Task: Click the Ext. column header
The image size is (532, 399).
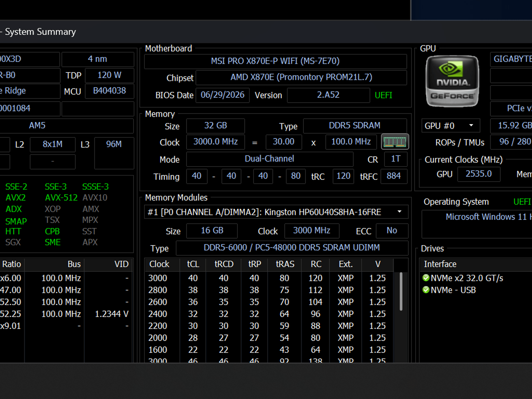Action: [346, 264]
